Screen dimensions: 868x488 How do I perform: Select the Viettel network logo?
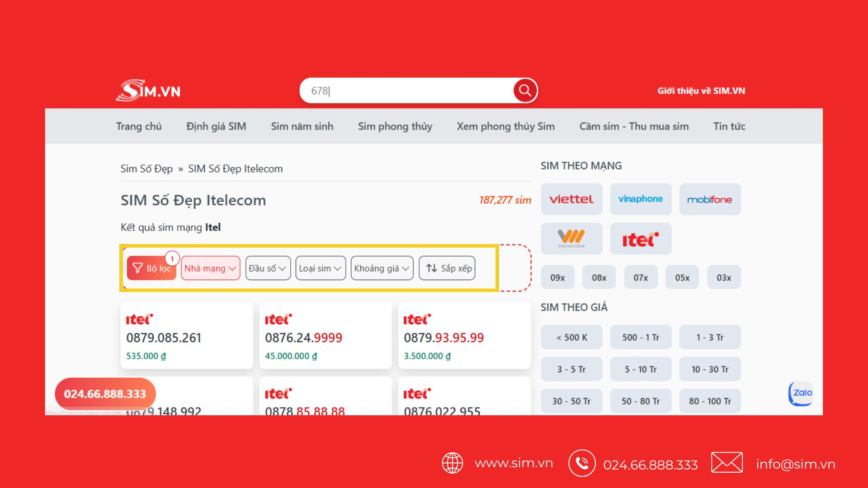tap(571, 199)
